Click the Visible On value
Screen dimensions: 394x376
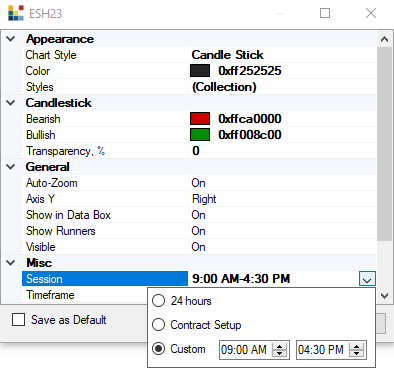click(198, 247)
